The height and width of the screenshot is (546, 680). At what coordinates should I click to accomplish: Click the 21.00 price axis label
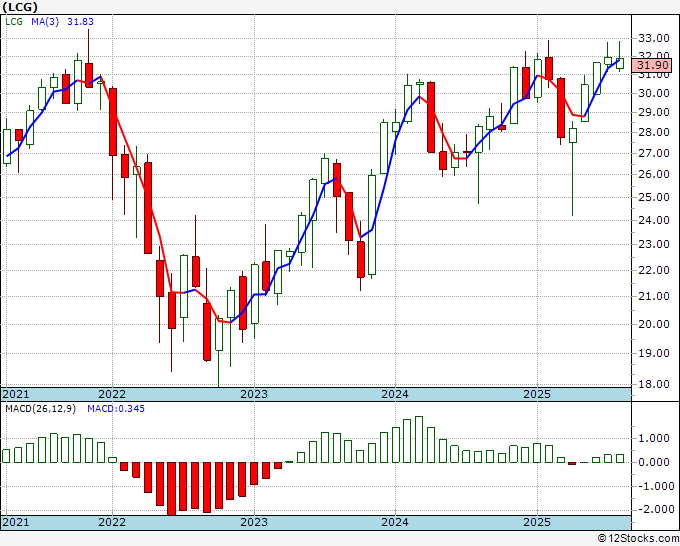(654, 297)
